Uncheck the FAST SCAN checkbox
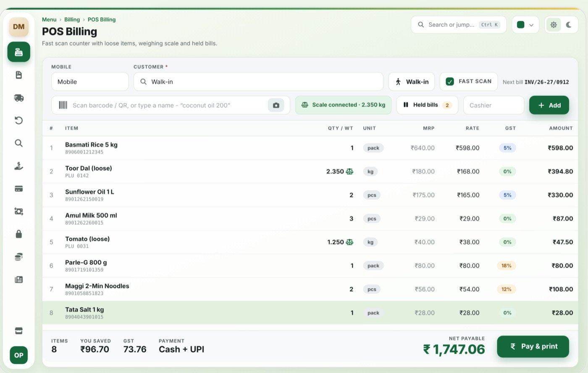588x373 pixels. (449, 81)
